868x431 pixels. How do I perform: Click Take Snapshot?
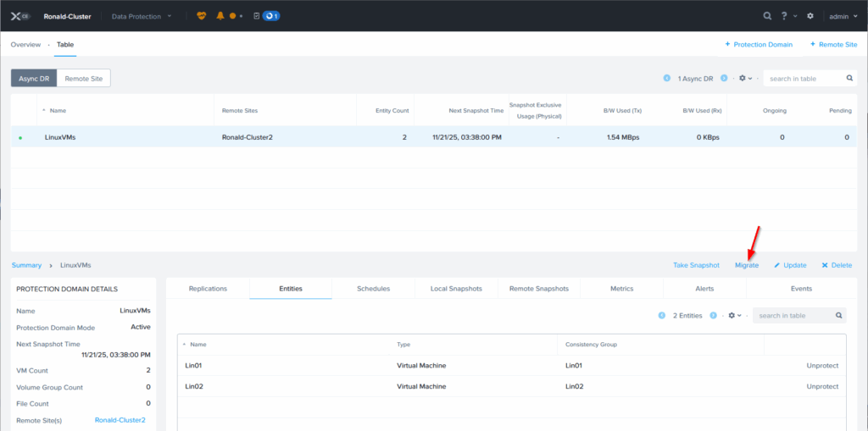[696, 265]
